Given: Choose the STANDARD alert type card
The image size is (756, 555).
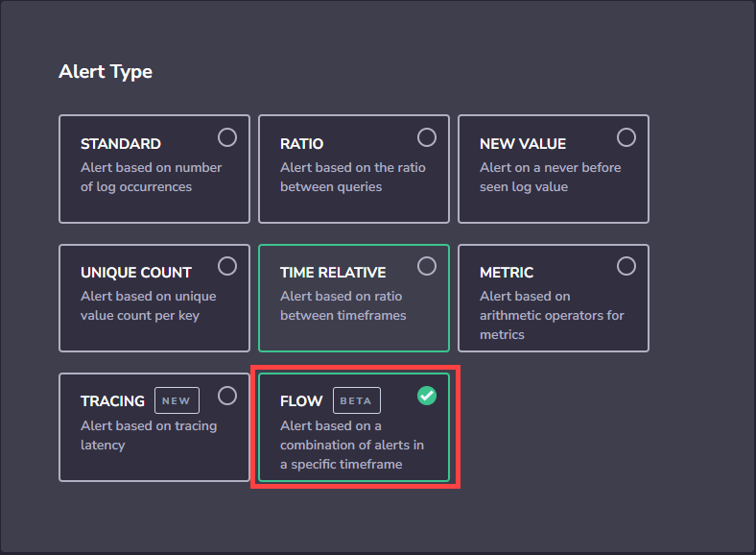Looking at the screenshot, I should click(x=154, y=169).
